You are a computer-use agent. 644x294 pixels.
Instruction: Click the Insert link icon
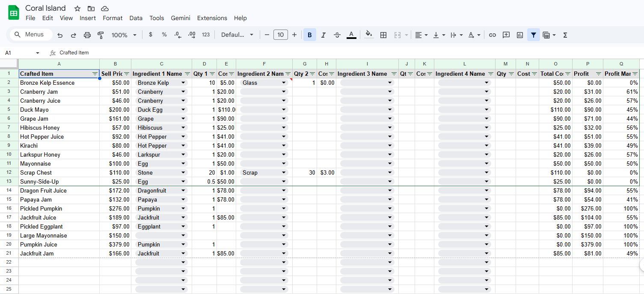coord(493,35)
